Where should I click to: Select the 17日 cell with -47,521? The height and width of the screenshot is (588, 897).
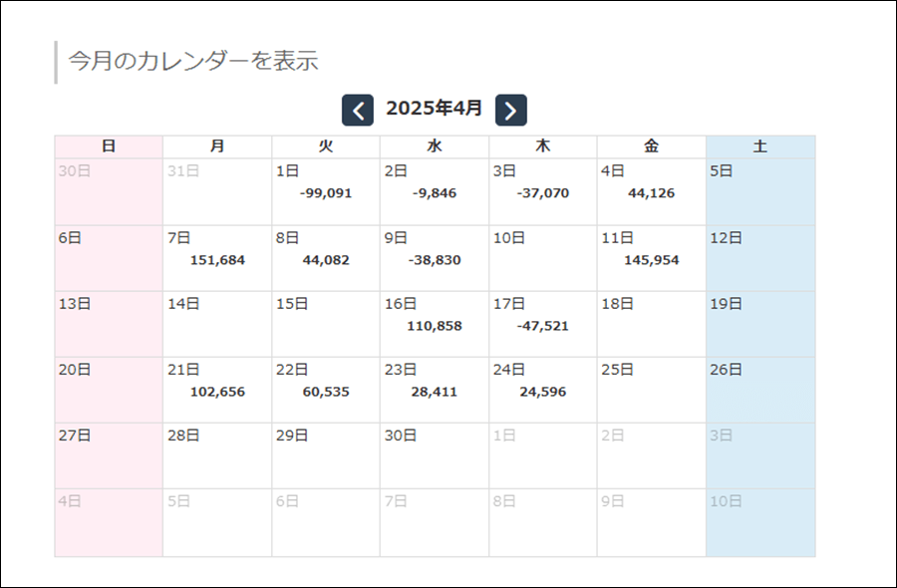point(542,324)
